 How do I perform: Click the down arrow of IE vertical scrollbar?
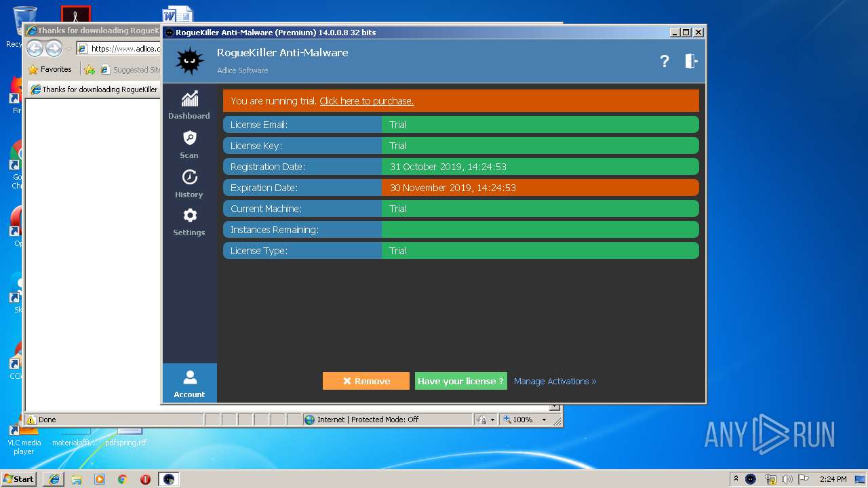point(555,407)
